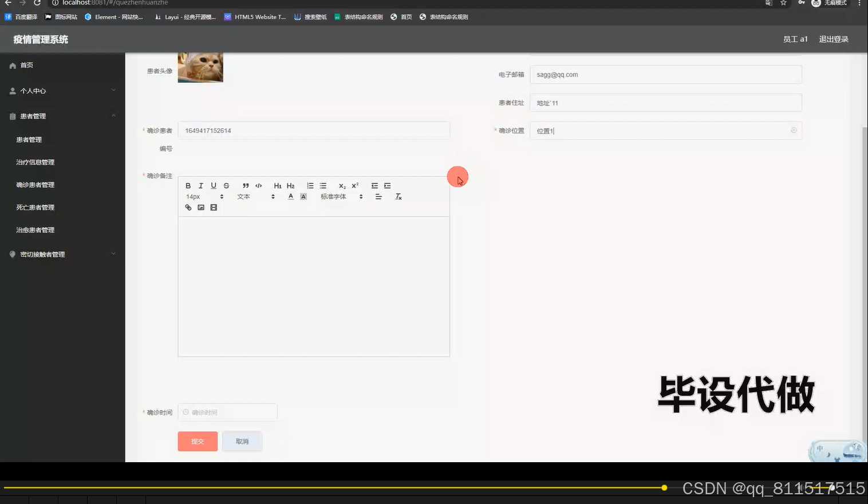Open the 标准字体 font dropdown
Image resolution: width=868 pixels, height=504 pixels.
[x=342, y=196]
